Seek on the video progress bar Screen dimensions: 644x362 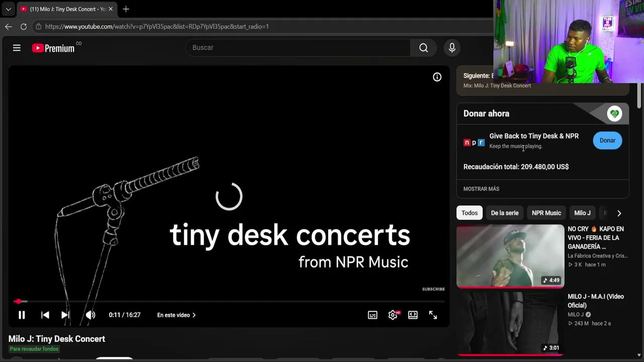pyautogui.click(x=229, y=302)
